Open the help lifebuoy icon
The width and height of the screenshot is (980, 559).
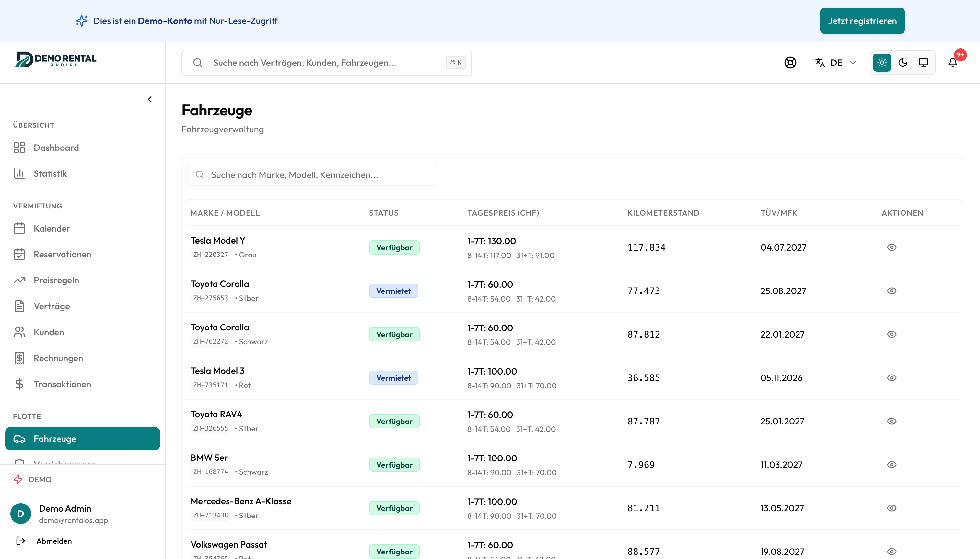[790, 63]
